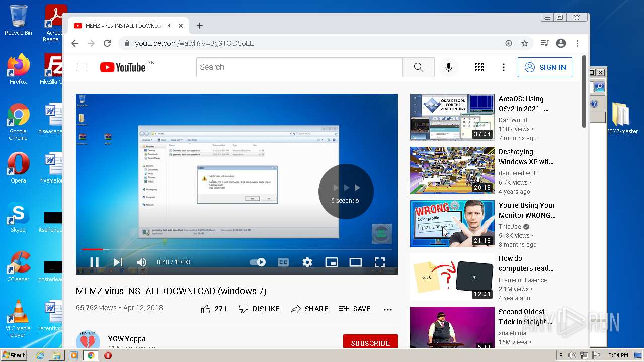Click the system tray volume icon

coord(573,355)
